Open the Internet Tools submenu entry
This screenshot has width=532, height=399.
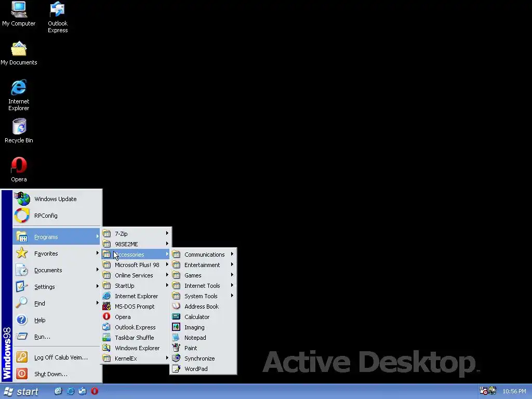click(203, 285)
